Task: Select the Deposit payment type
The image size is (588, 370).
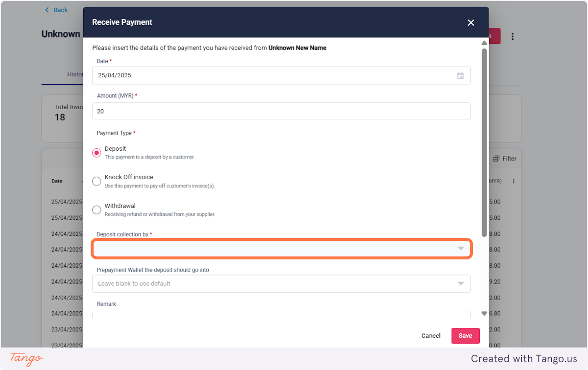Action: [97, 153]
